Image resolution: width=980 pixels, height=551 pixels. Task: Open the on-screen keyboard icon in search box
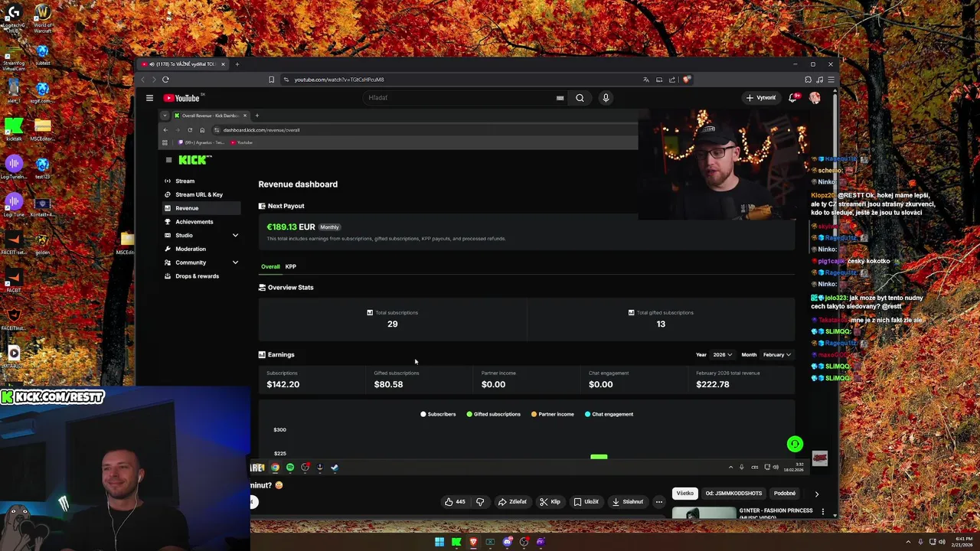[560, 98]
